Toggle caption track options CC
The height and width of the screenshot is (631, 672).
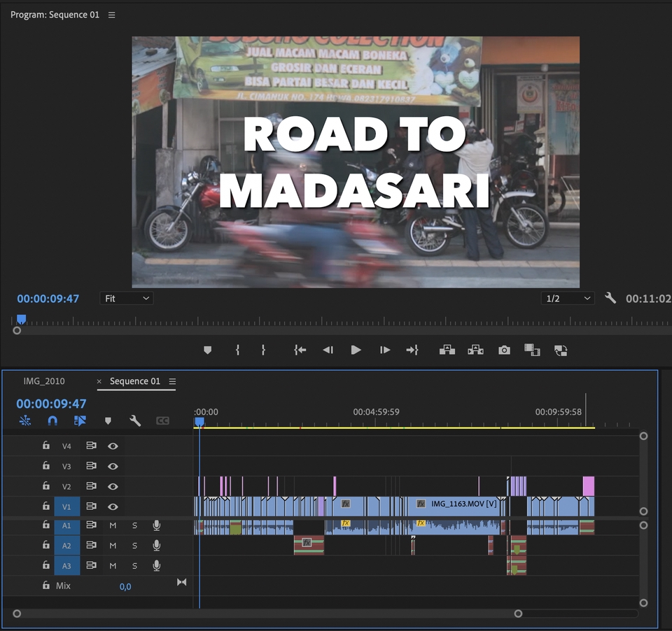(162, 420)
